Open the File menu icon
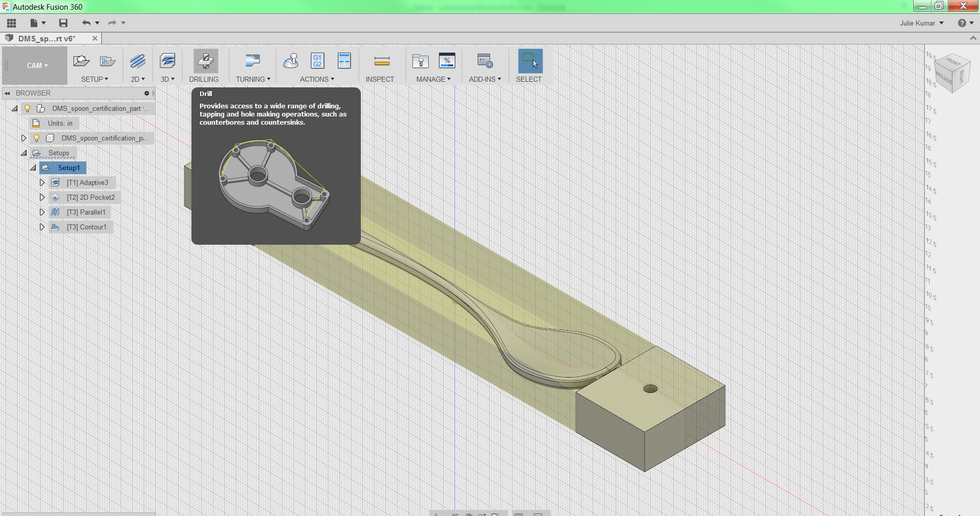980x516 pixels. point(34,23)
